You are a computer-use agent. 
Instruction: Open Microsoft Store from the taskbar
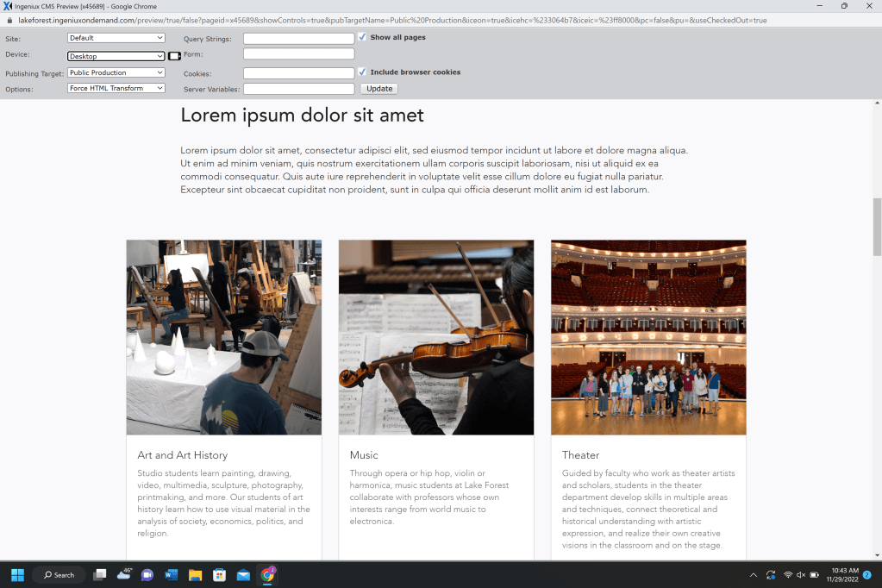coord(219,575)
